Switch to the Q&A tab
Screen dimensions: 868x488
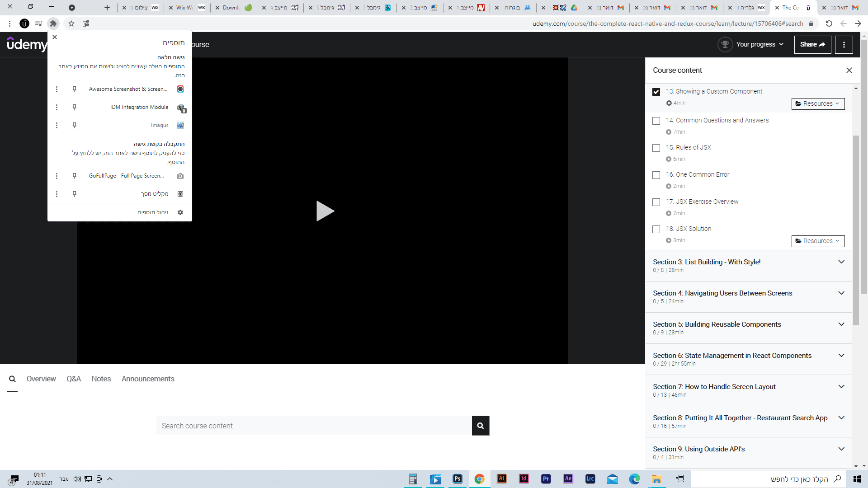tap(74, 379)
